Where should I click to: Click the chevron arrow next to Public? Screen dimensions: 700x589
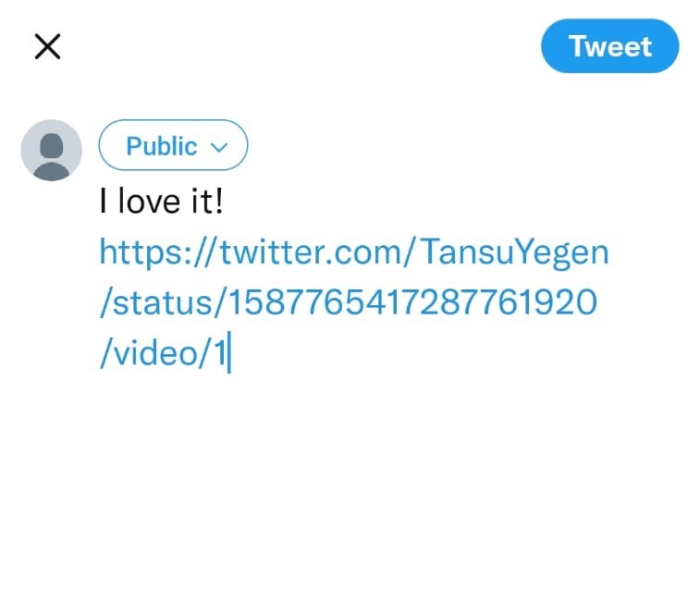click(219, 147)
